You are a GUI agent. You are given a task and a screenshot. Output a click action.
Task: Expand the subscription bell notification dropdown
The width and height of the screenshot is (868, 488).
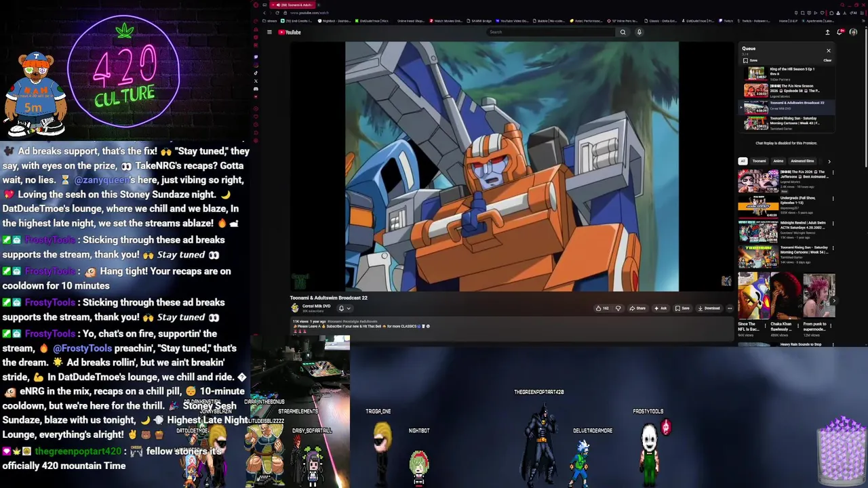(x=344, y=308)
